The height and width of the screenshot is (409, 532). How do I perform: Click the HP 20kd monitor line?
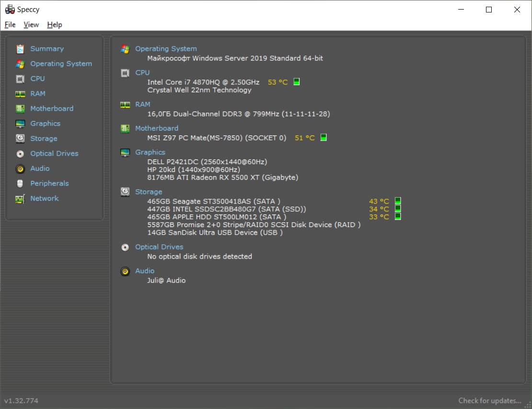[194, 170]
